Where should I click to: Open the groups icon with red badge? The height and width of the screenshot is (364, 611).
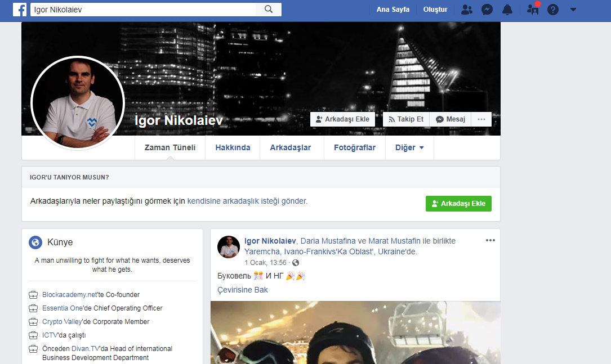coord(533,8)
